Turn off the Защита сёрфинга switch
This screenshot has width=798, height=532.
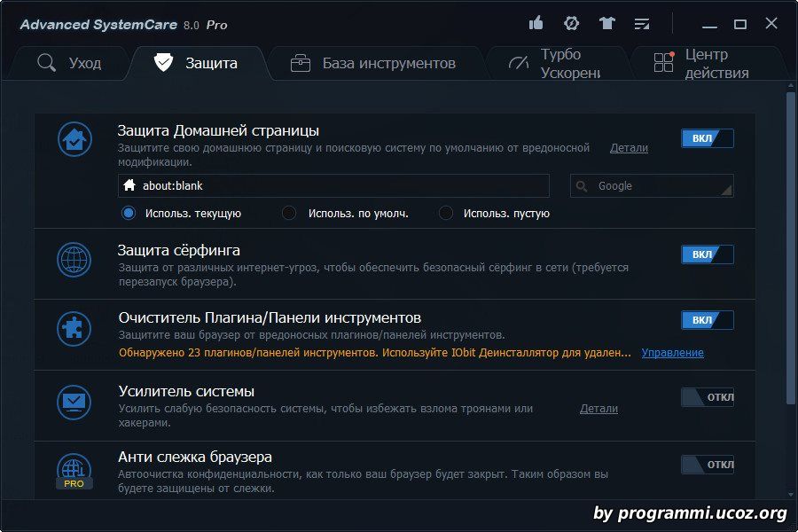click(707, 254)
